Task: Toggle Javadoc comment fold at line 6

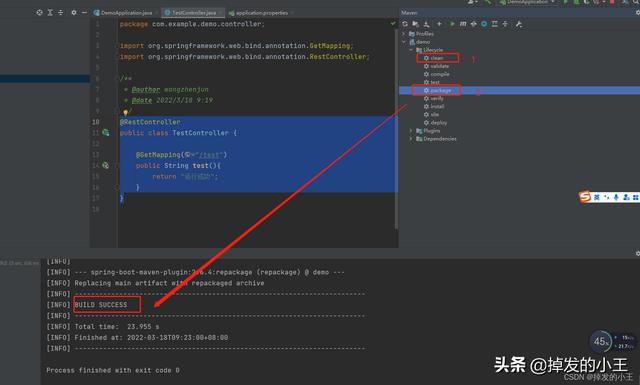Action: pos(117,78)
